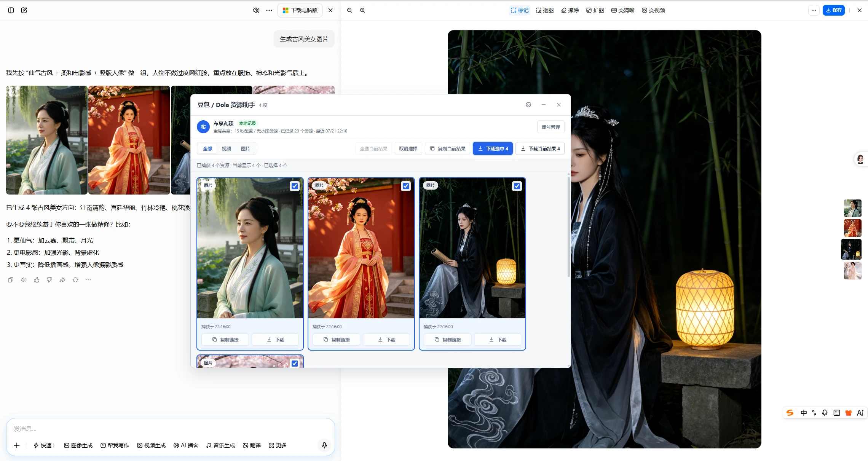
Task: Select the 变视频 tool
Action: (653, 10)
